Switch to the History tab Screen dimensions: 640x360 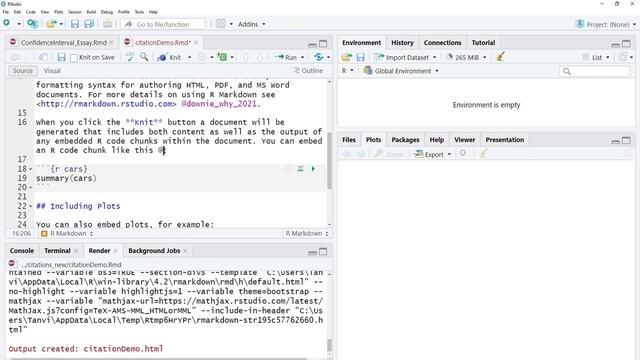[x=402, y=42]
